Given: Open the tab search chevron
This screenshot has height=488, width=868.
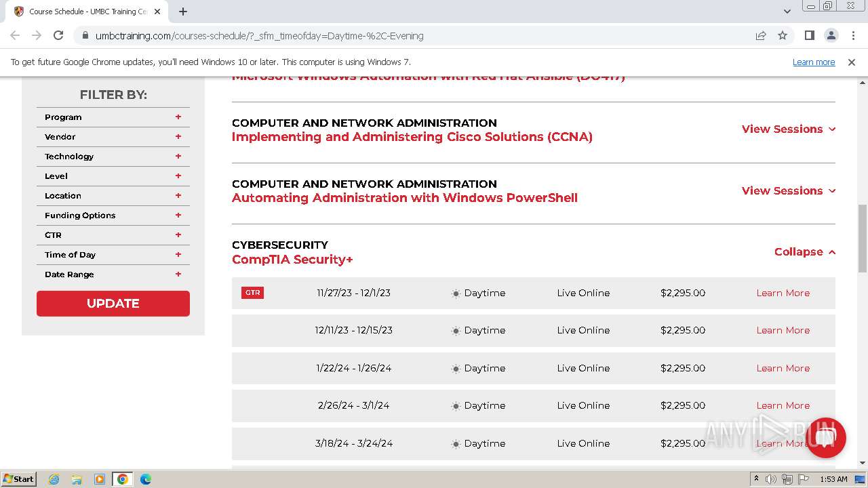Looking at the screenshot, I should coord(787,12).
